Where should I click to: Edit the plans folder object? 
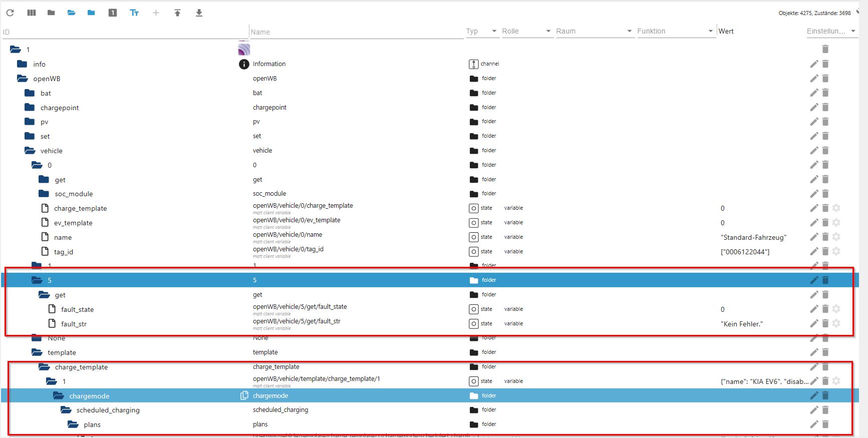[x=814, y=424]
